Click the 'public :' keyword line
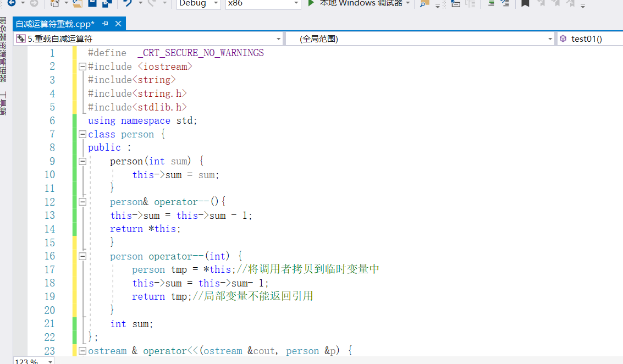This screenshot has width=623, height=364. click(x=109, y=147)
